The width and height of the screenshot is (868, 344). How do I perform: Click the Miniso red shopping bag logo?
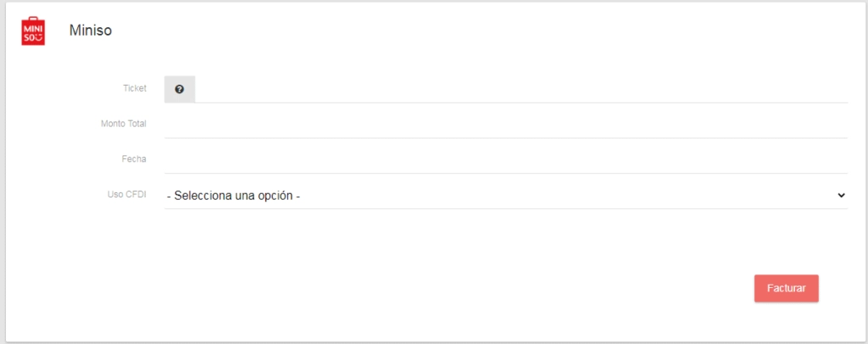pos(32,31)
